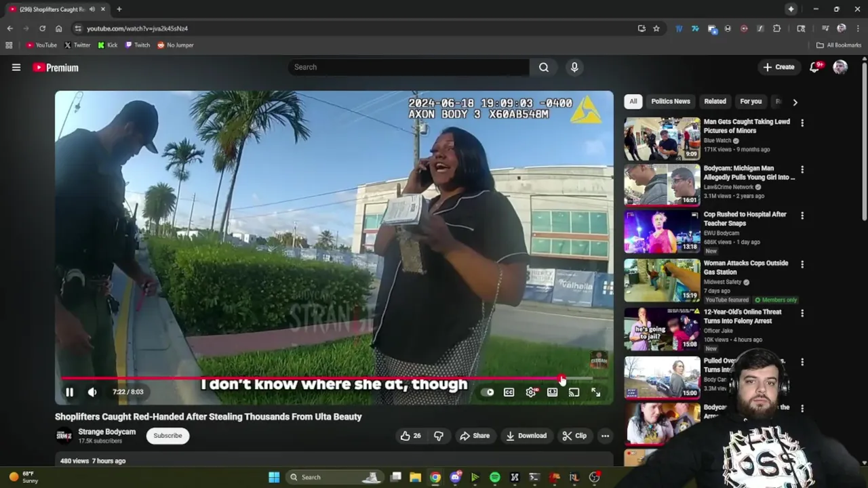This screenshot has height=488, width=868.
Task: Go back in browser
Action: (9, 28)
